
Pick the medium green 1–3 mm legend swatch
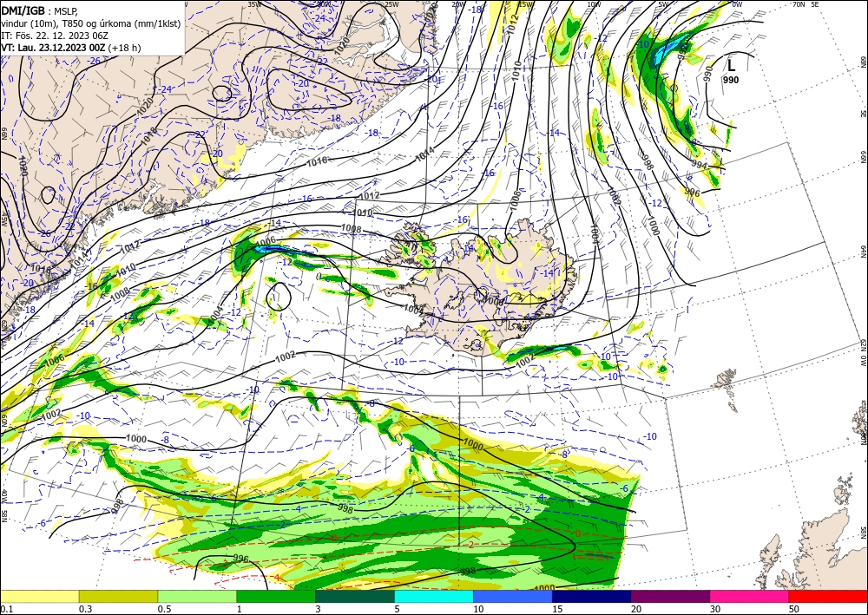[x=276, y=596]
